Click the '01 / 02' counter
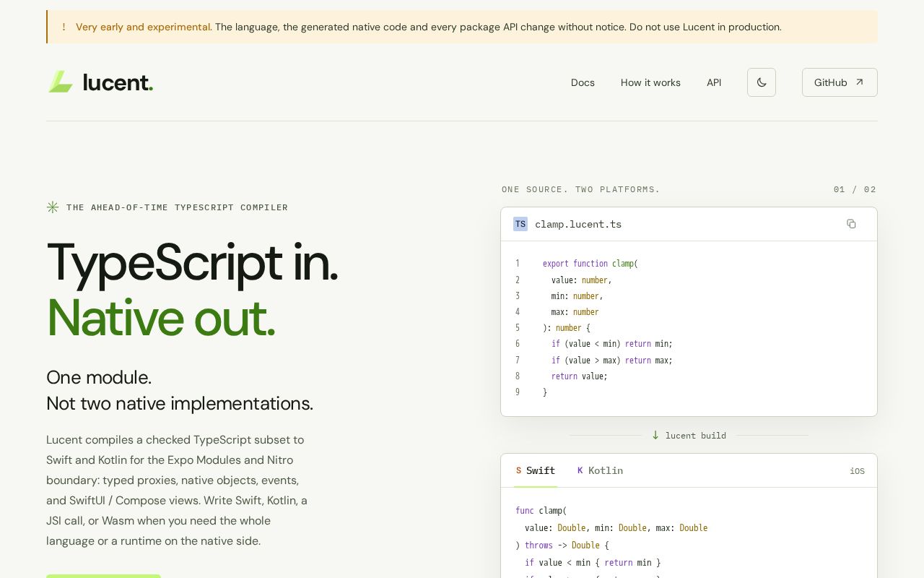The image size is (924, 578). (x=855, y=189)
